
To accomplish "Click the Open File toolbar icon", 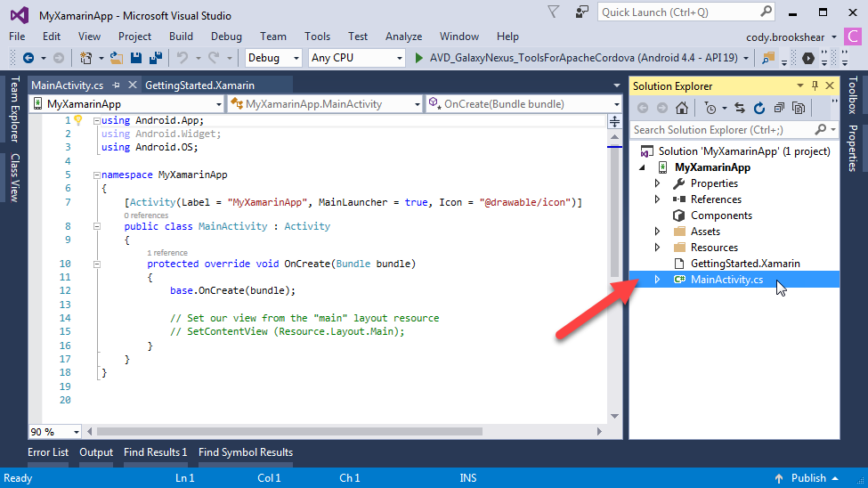I will click(117, 58).
